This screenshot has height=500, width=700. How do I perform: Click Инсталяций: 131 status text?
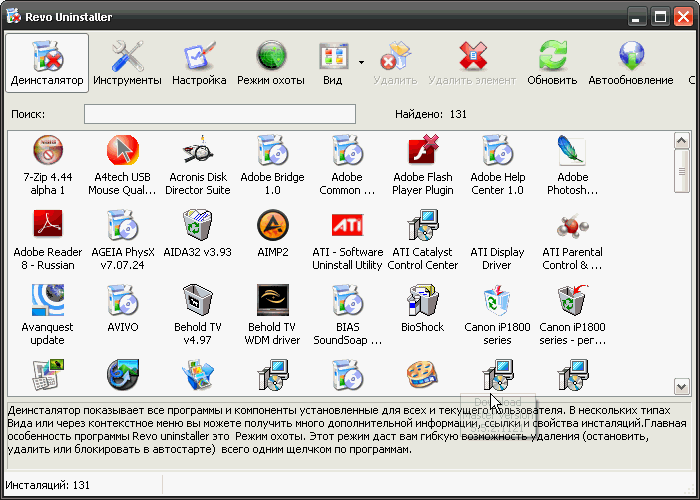(48, 485)
